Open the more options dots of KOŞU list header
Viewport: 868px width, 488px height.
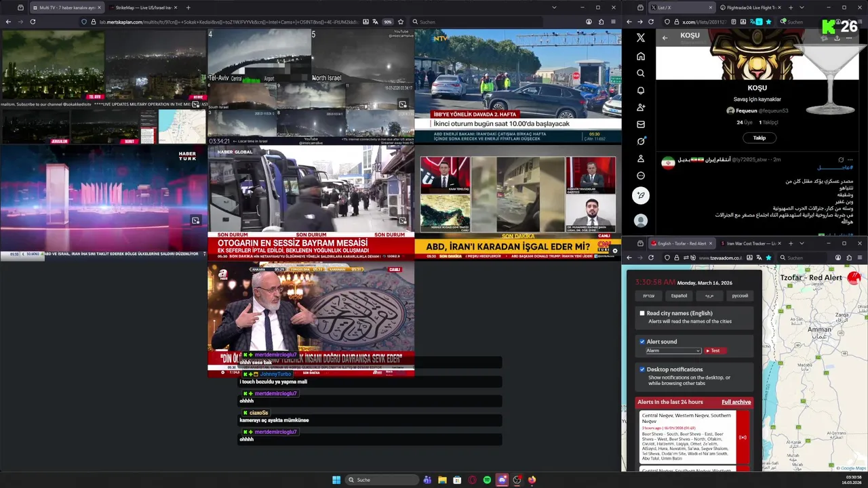[848, 38]
